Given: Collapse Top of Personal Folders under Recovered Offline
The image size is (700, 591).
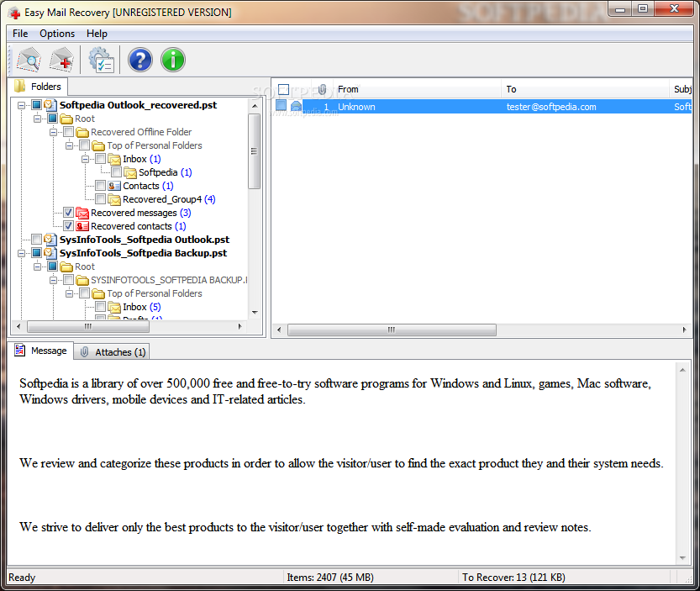Looking at the screenshot, I should point(69,145).
